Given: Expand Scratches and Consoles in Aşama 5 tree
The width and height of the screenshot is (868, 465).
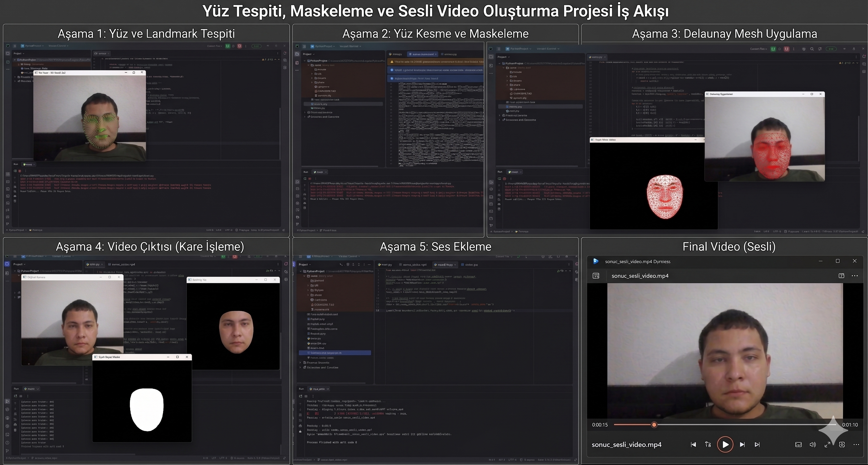Looking at the screenshot, I should (301, 367).
